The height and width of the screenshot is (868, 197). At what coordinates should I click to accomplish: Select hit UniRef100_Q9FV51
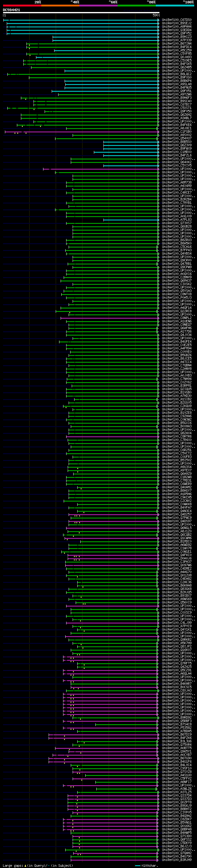176,91
